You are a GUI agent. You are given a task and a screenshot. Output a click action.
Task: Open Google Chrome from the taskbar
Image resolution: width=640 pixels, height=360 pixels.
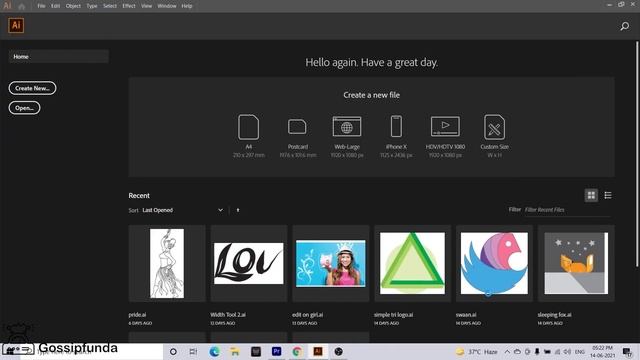297,351
